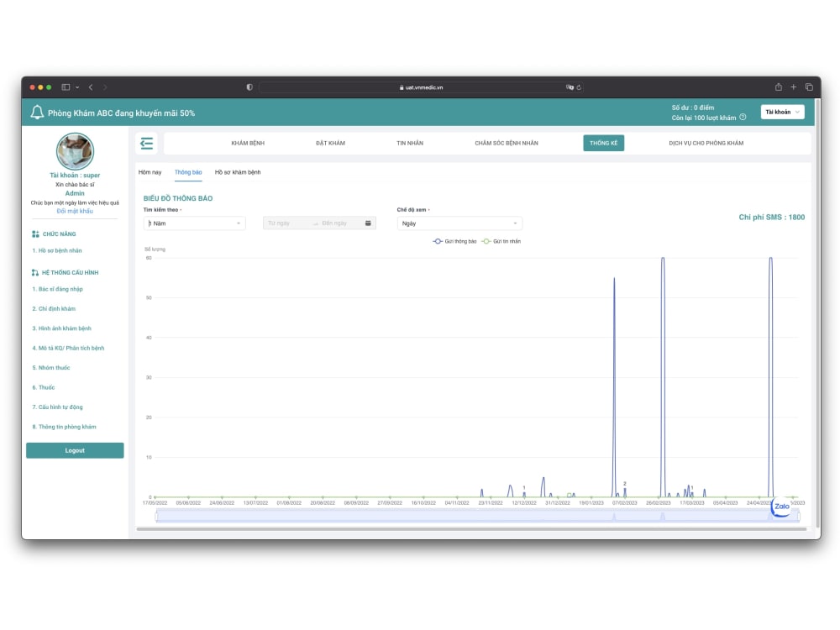Click the Safari address bar uat.vnmedic.vn

[x=421, y=87]
